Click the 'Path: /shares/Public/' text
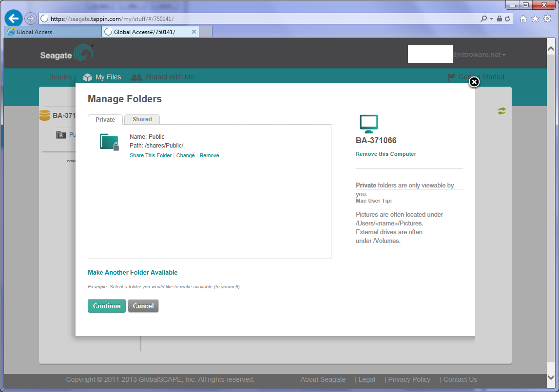559x392 pixels. coord(156,146)
